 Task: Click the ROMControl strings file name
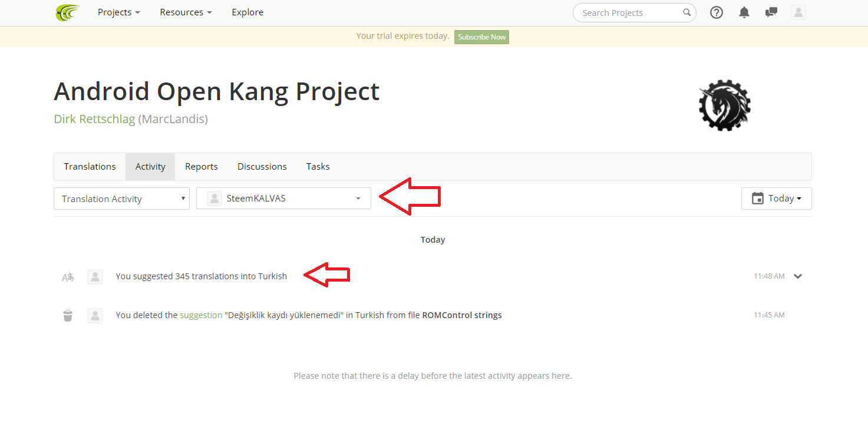(462, 315)
